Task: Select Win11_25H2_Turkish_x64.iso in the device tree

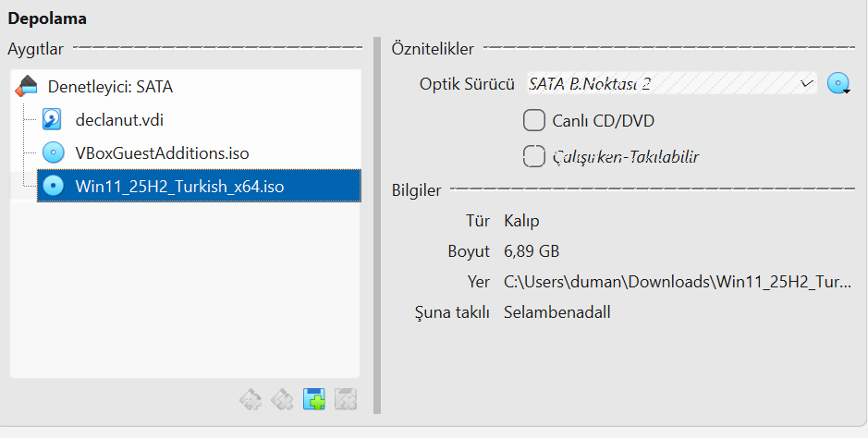Action: [x=179, y=186]
